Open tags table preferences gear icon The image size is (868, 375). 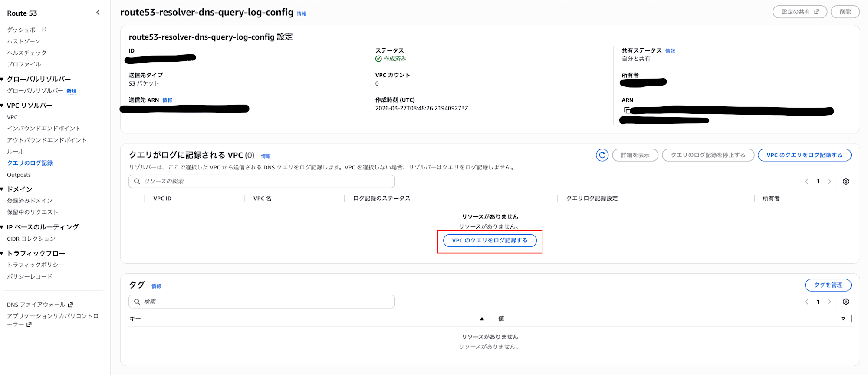[x=846, y=302]
